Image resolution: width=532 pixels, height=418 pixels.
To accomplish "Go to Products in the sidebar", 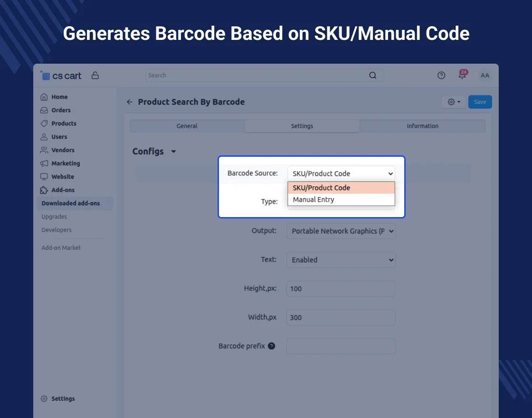I will (x=64, y=123).
